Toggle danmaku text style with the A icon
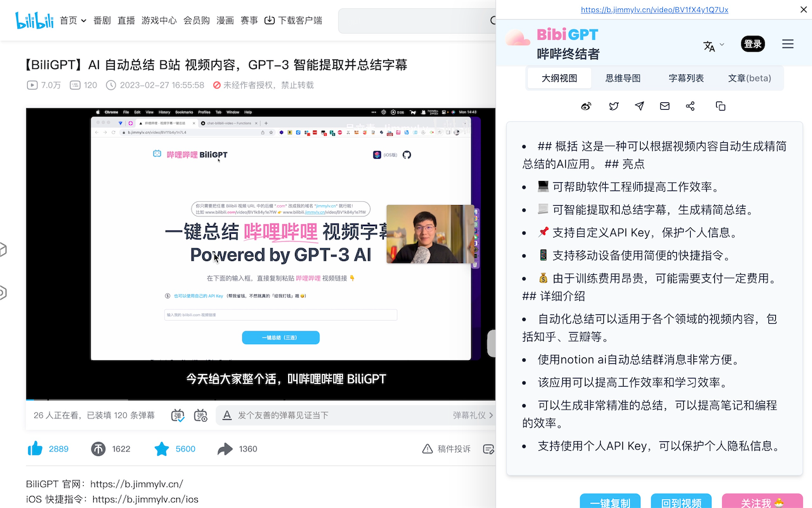The width and height of the screenshot is (812, 508). point(226,415)
